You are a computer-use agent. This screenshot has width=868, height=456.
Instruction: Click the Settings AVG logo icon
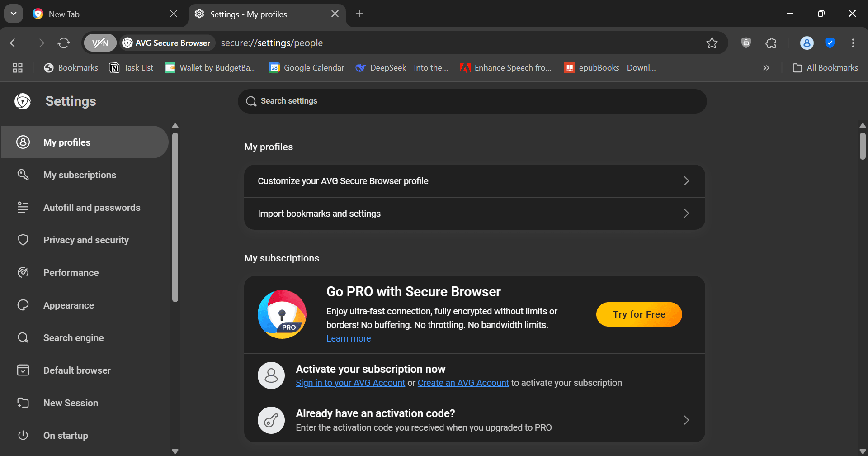point(23,101)
